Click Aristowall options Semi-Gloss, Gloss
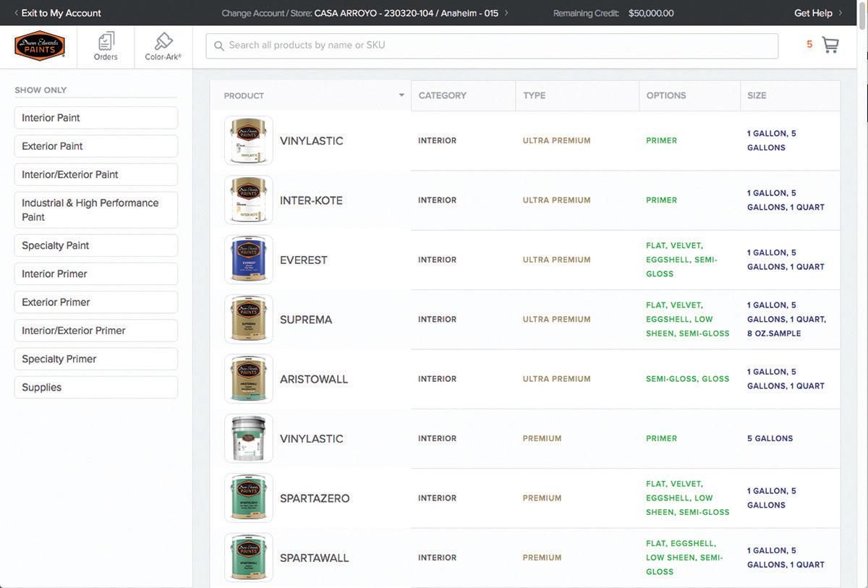 [x=688, y=379]
